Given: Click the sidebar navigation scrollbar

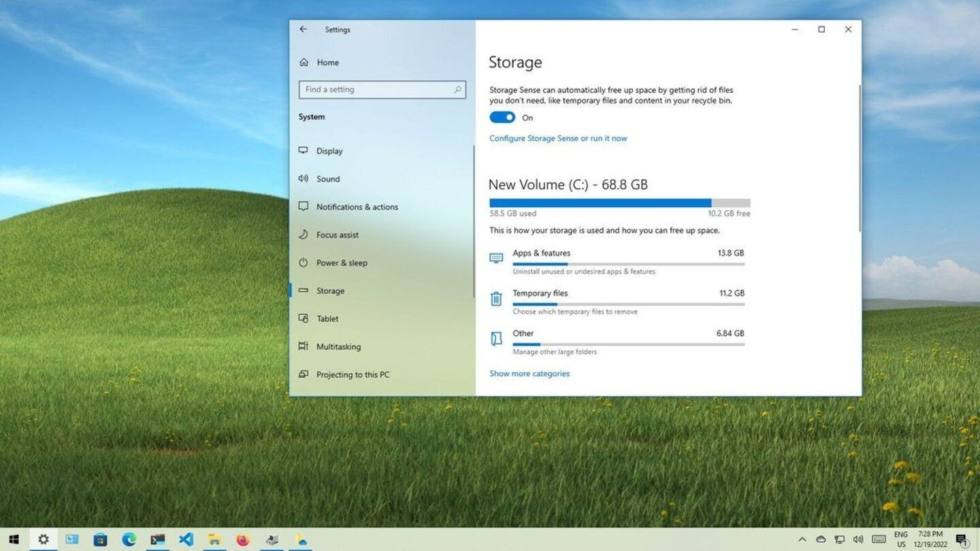Looking at the screenshot, I should click(x=474, y=221).
